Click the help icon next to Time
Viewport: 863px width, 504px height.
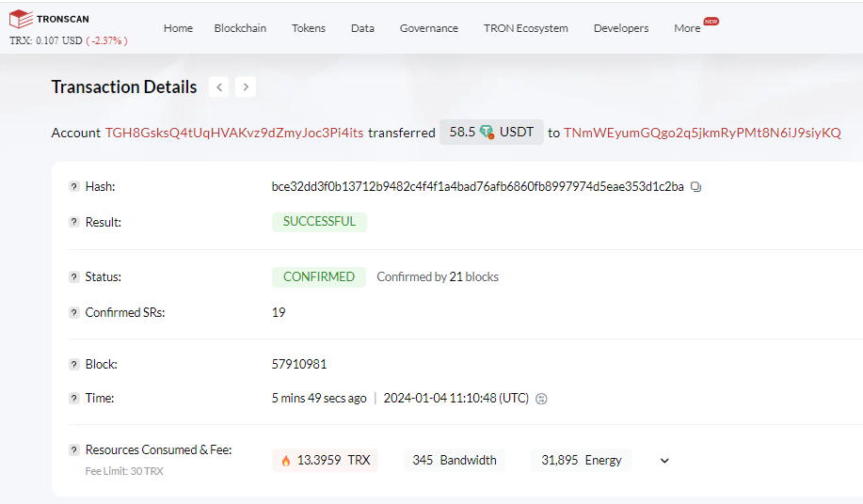[x=73, y=398]
